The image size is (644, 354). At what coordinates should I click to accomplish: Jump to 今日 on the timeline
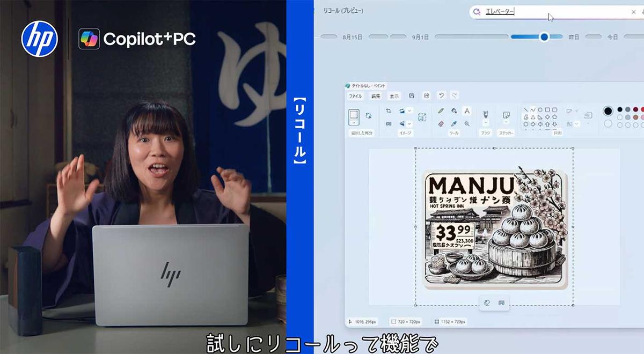[612, 38]
